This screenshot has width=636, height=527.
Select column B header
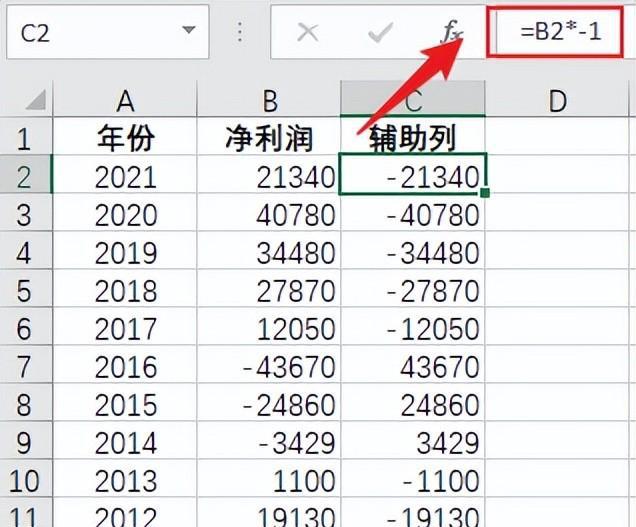(269, 99)
